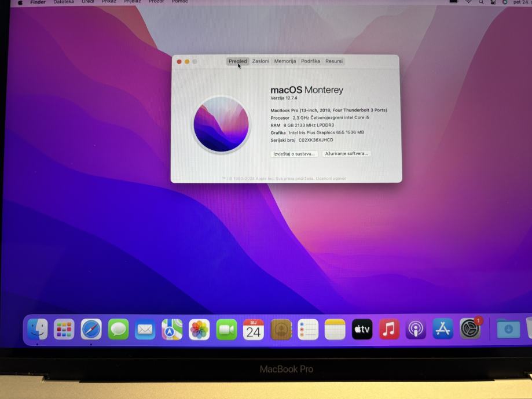Open the Licencni ugovor link
The height and width of the screenshot is (399, 532).
pos(331,178)
